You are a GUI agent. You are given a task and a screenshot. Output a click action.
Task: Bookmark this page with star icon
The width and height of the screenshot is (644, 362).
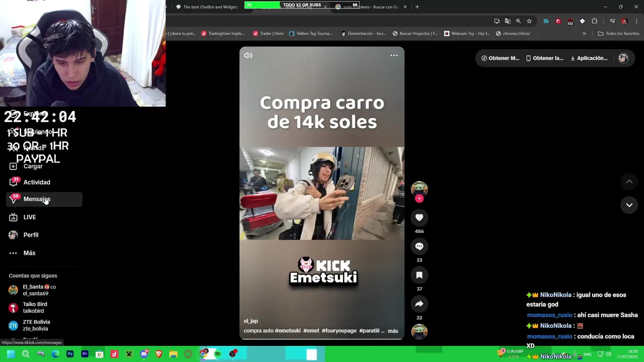pyautogui.click(x=529, y=21)
